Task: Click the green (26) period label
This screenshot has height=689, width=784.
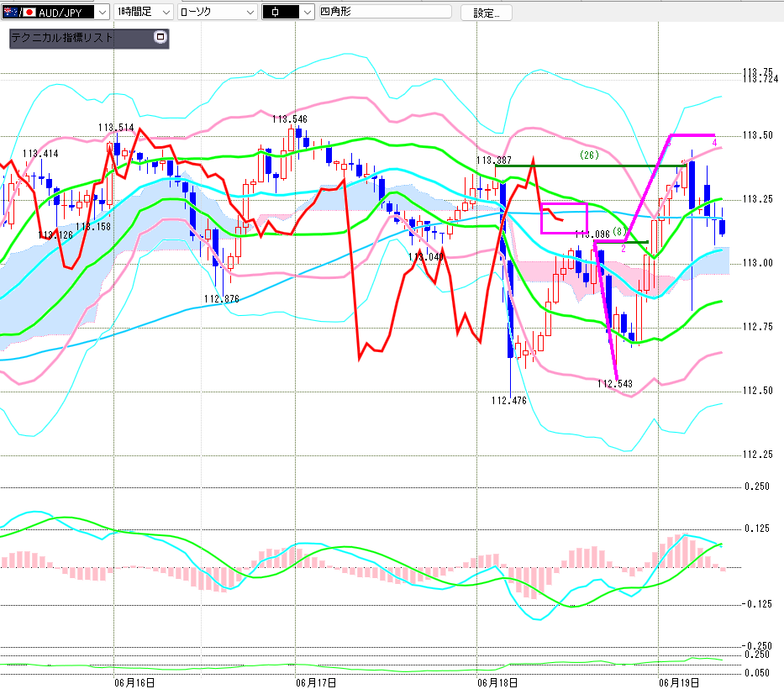Action: pos(590,155)
